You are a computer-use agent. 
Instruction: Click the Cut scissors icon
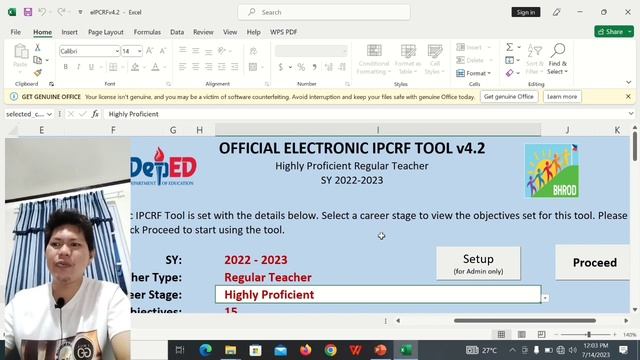click(37, 47)
